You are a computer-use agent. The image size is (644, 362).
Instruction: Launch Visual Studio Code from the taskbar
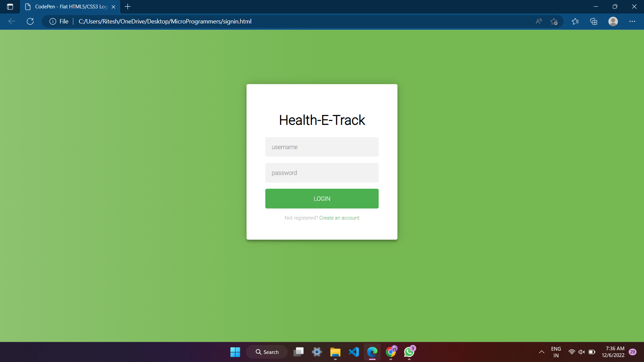(x=354, y=352)
